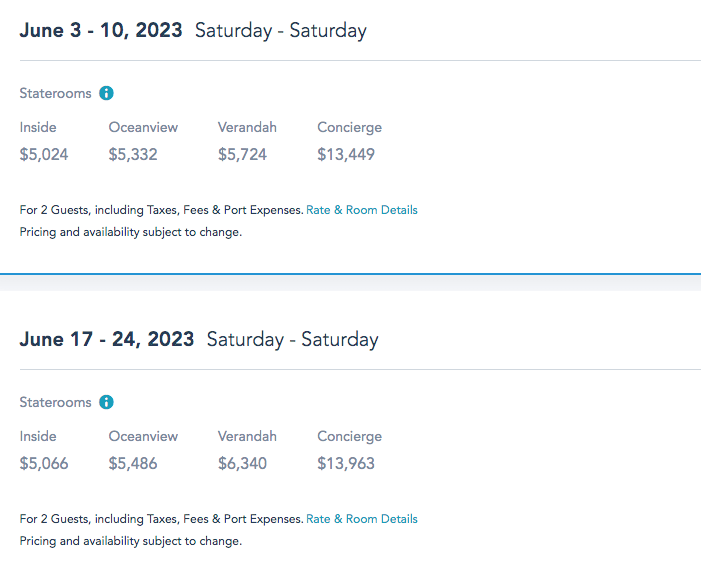This screenshot has height=565, width=701.
Task: Choose the $5,724 Verandah stateroom price
Action: (243, 154)
